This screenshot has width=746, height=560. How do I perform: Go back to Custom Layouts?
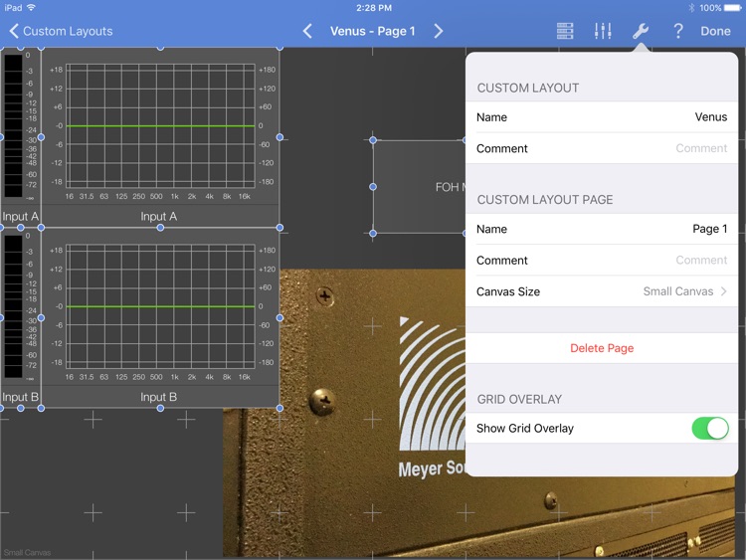[x=61, y=31]
